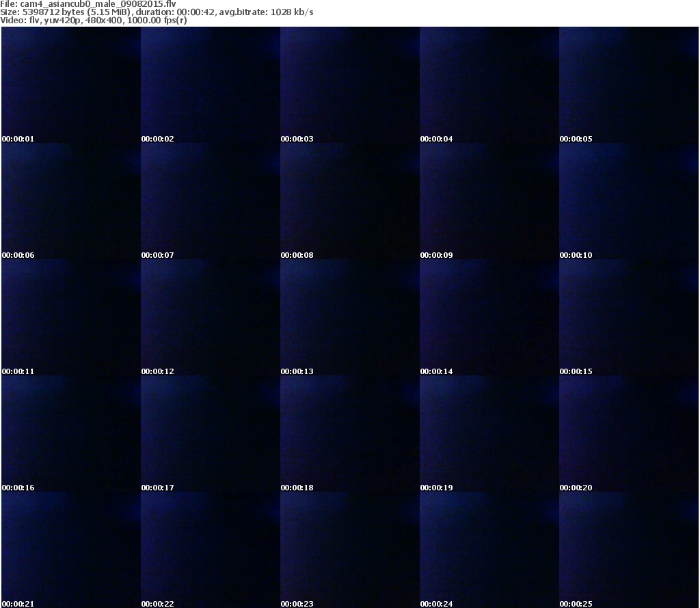This screenshot has width=700, height=608.
Task: Select the thumbnail frame stamped 00:00:05
Action: point(629,85)
